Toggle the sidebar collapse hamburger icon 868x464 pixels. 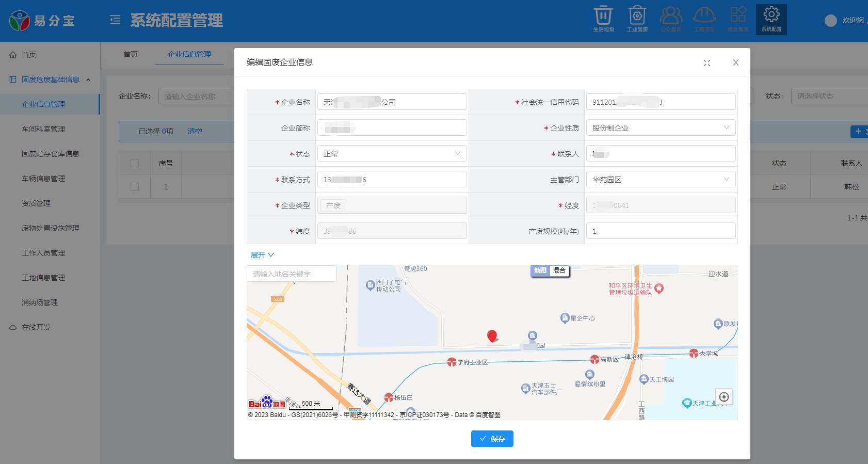click(115, 20)
